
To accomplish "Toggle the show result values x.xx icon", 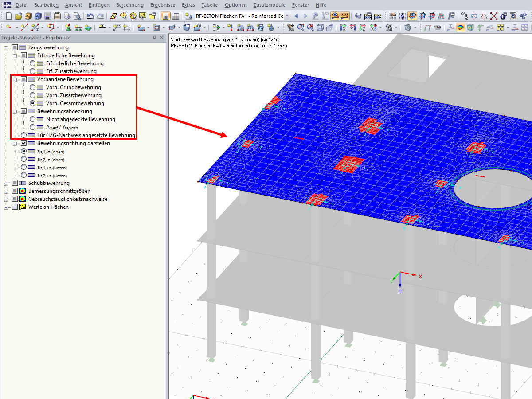I will click(x=345, y=16).
